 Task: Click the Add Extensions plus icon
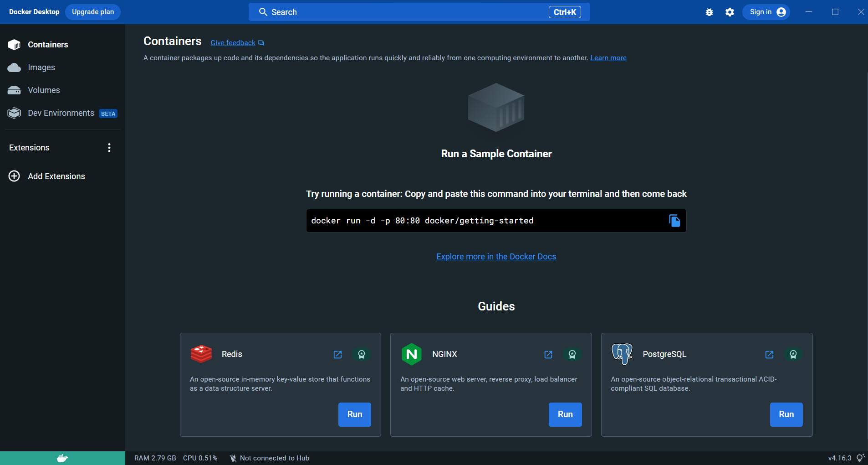(x=14, y=176)
